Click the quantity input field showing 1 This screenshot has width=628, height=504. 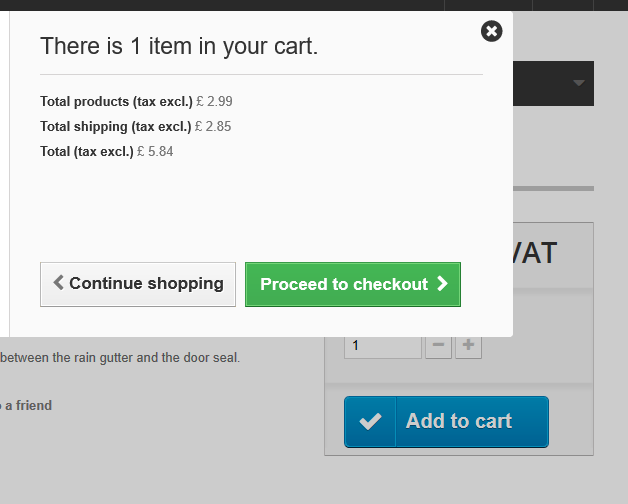point(382,346)
